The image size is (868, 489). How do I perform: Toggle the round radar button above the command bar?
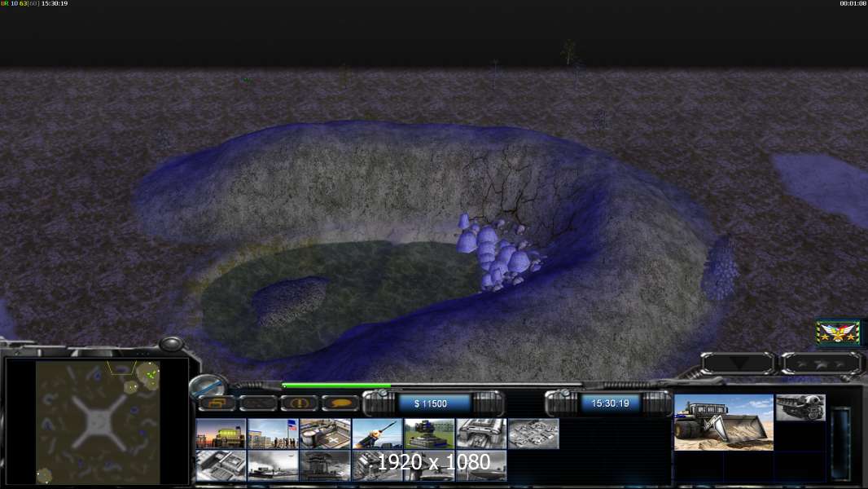tap(207, 386)
